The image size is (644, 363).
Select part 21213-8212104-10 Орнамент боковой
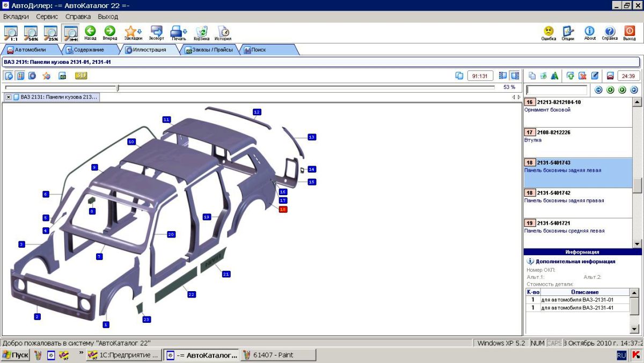577,112
